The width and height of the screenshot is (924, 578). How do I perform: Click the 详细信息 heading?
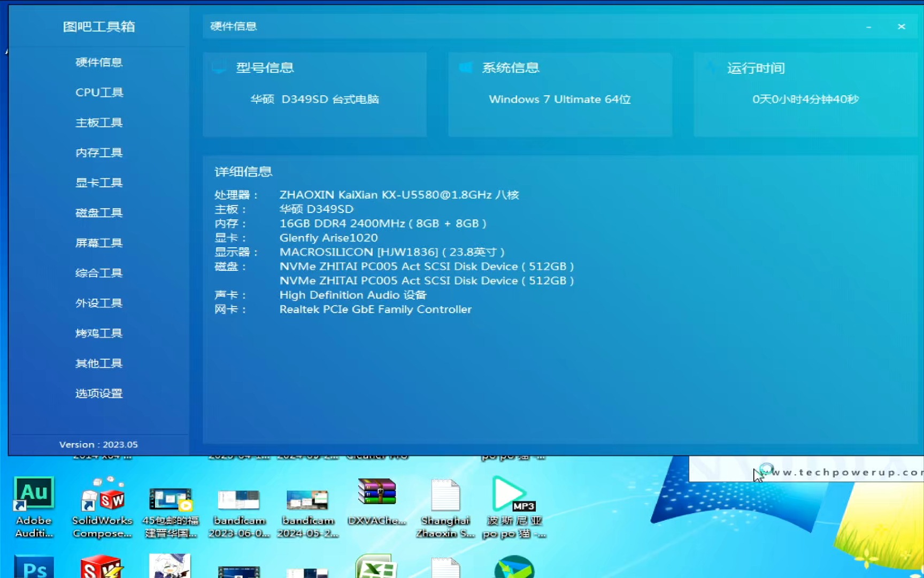243,172
